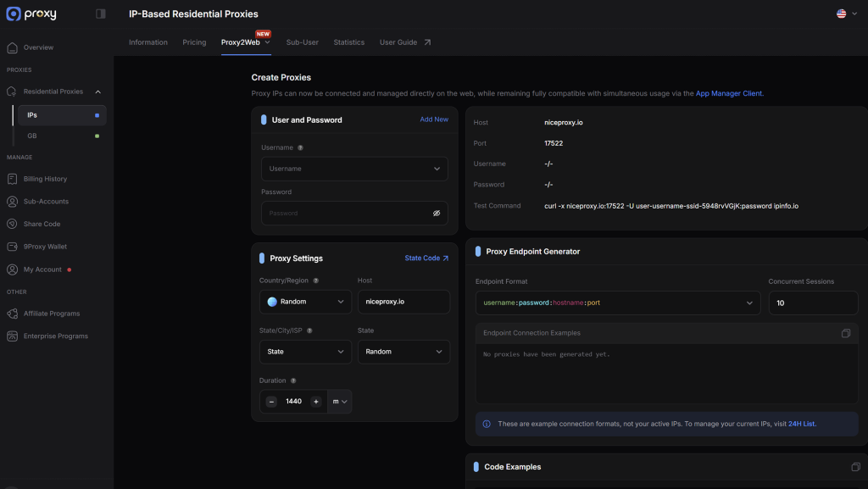Open the Username dropdown
This screenshot has width=868, height=489.
tap(354, 169)
